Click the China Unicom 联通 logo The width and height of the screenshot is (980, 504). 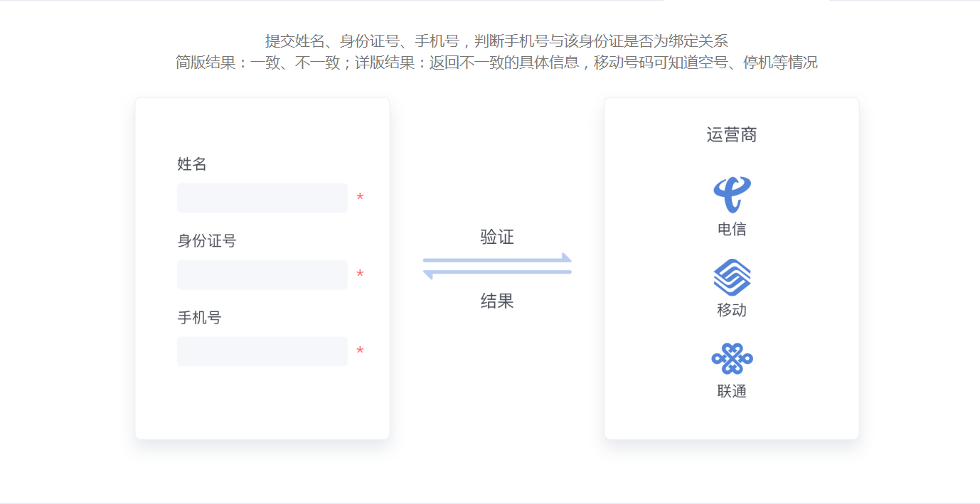point(732,359)
